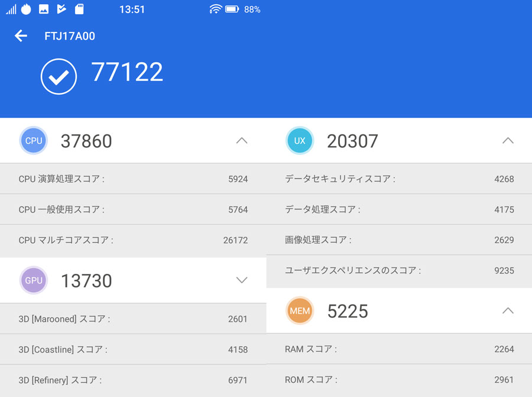This screenshot has height=397, width=532.
Task: Tap the image notification icon in status bar
Action: [44, 9]
